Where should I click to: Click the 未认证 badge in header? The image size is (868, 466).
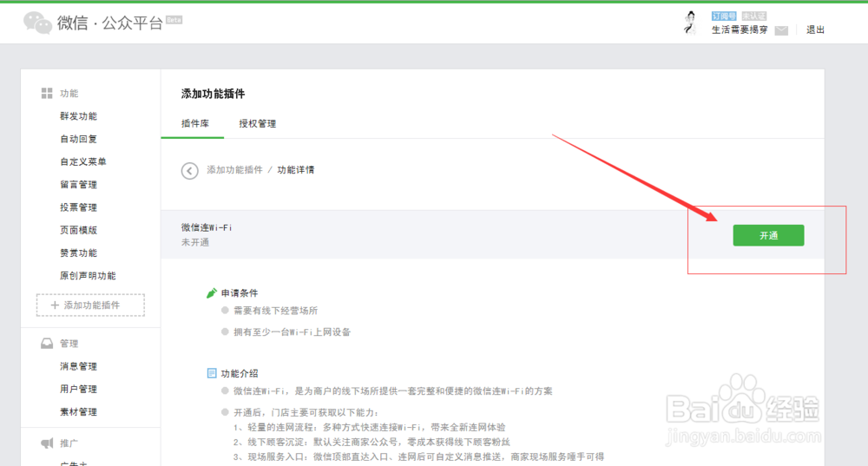(x=754, y=16)
